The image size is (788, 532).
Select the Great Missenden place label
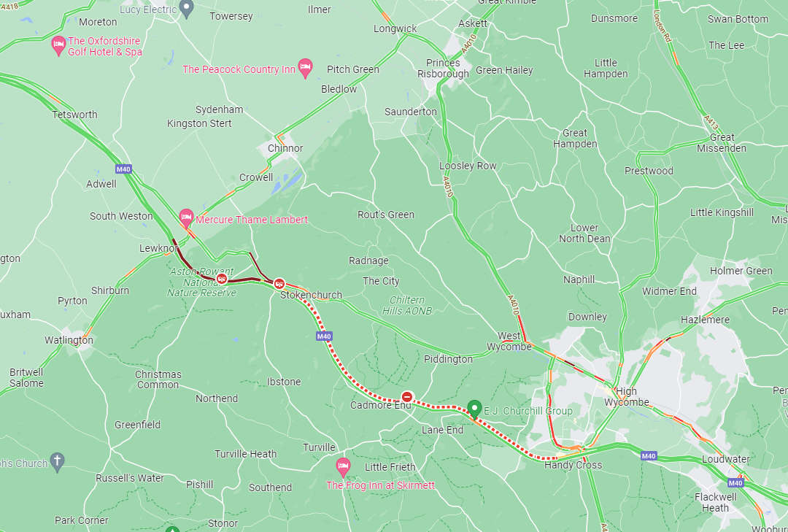pos(721,143)
